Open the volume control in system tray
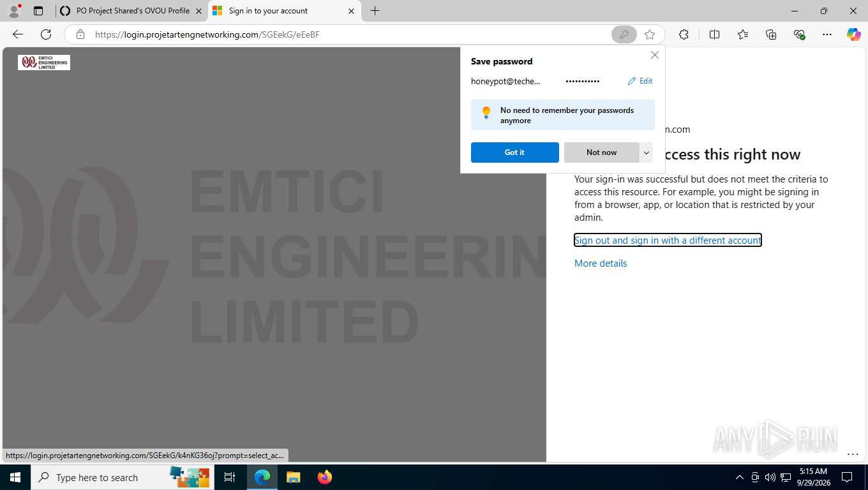This screenshot has width=868, height=490. pyautogui.click(x=770, y=477)
